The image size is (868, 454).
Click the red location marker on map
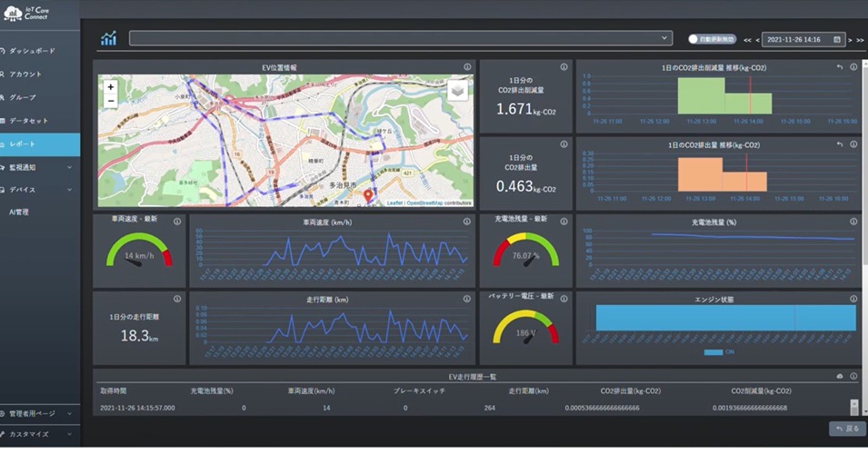tap(368, 196)
